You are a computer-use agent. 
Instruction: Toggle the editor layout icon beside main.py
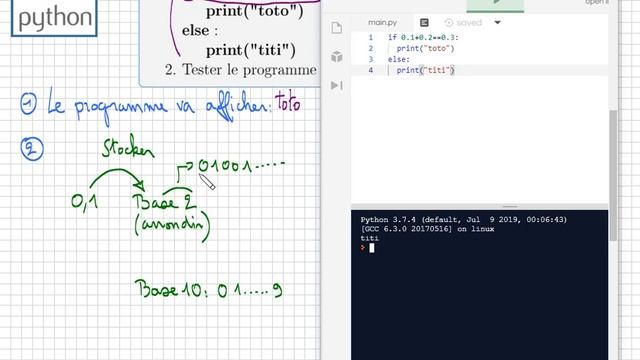[x=424, y=22]
